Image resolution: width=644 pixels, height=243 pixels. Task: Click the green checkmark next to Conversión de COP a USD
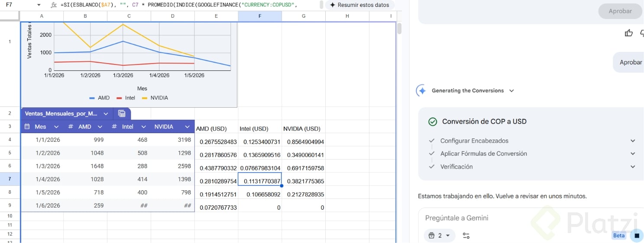click(x=432, y=121)
